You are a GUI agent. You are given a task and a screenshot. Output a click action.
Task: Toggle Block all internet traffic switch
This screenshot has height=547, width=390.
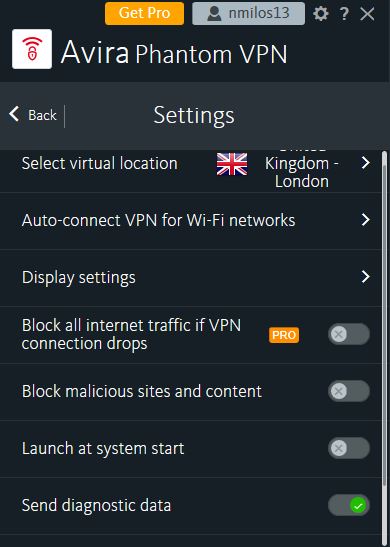348,334
